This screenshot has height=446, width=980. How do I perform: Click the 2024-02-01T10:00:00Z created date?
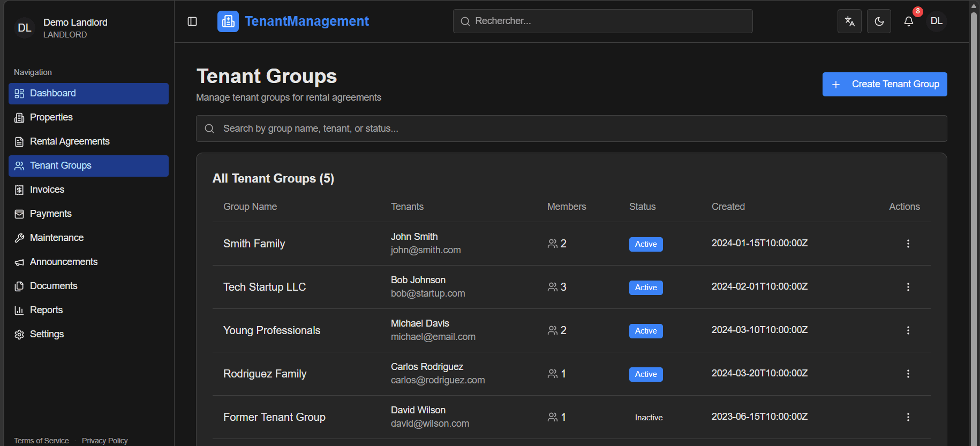(x=759, y=286)
